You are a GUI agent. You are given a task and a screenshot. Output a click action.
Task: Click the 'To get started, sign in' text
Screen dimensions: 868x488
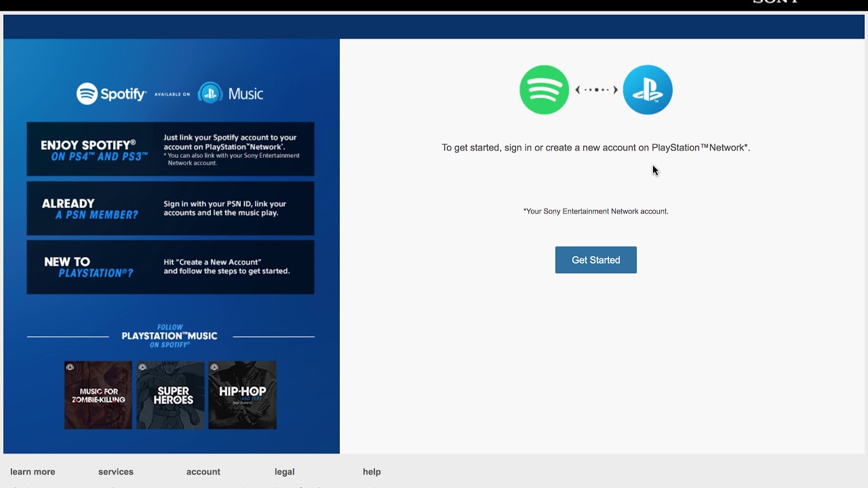tap(595, 147)
